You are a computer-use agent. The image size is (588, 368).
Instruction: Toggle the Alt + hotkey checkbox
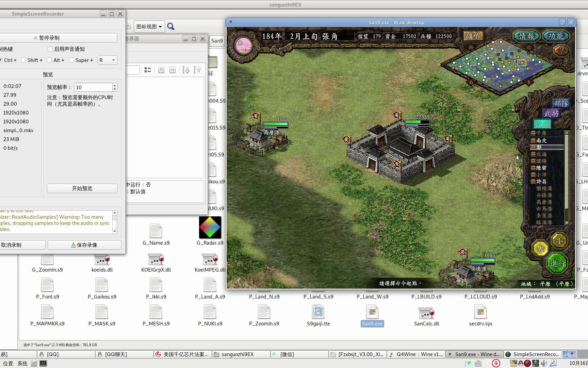(49, 60)
